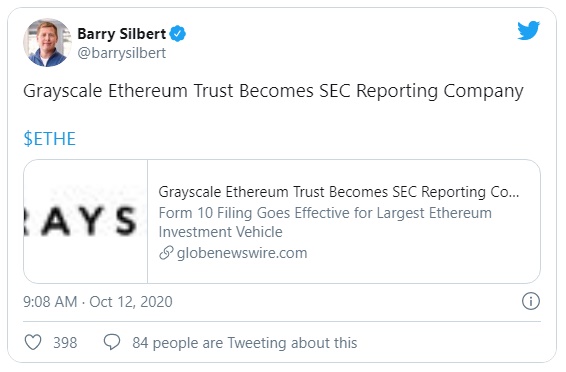Image resolution: width=566 pixels, height=372 pixels.
Task: Click the main tweet text headline
Action: click(x=273, y=91)
